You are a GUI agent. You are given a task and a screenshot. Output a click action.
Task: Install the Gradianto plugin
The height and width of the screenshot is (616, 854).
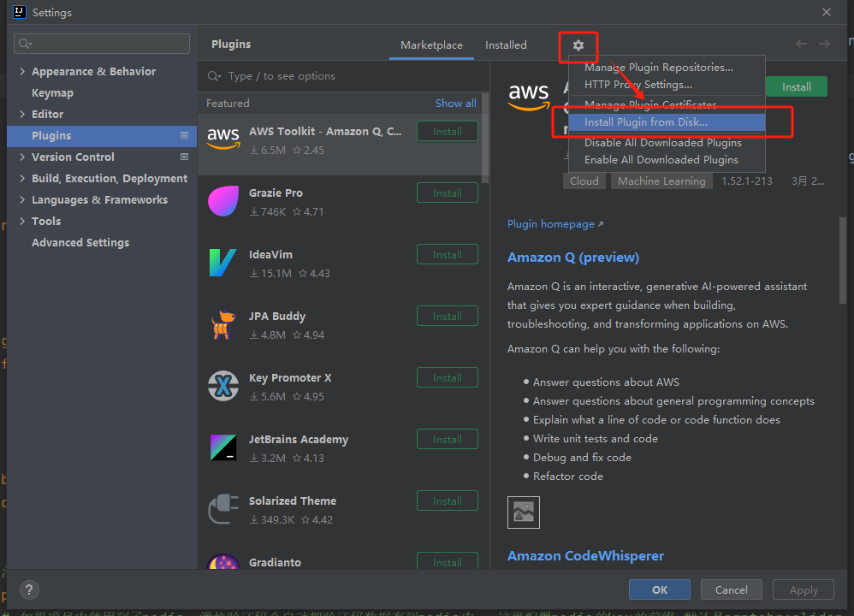pos(448,561)
